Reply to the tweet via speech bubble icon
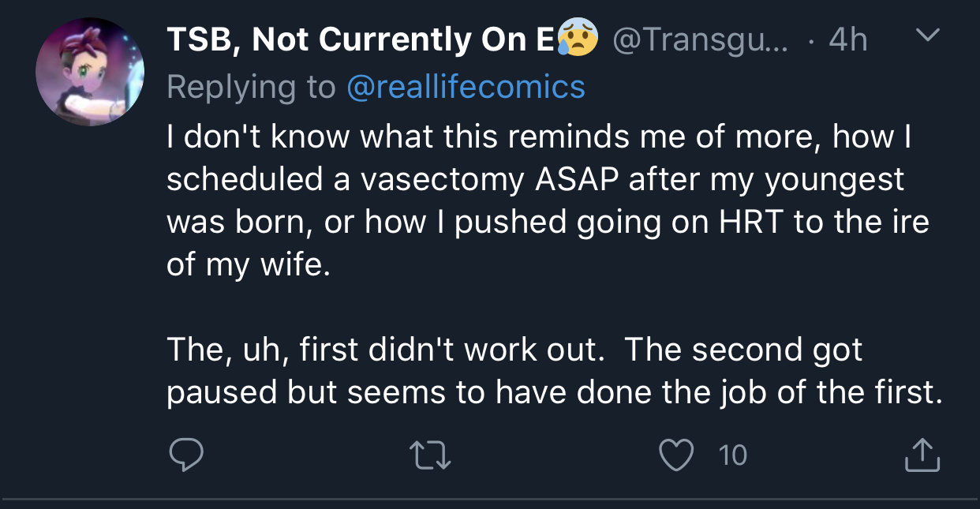 (x=187, y=455)
